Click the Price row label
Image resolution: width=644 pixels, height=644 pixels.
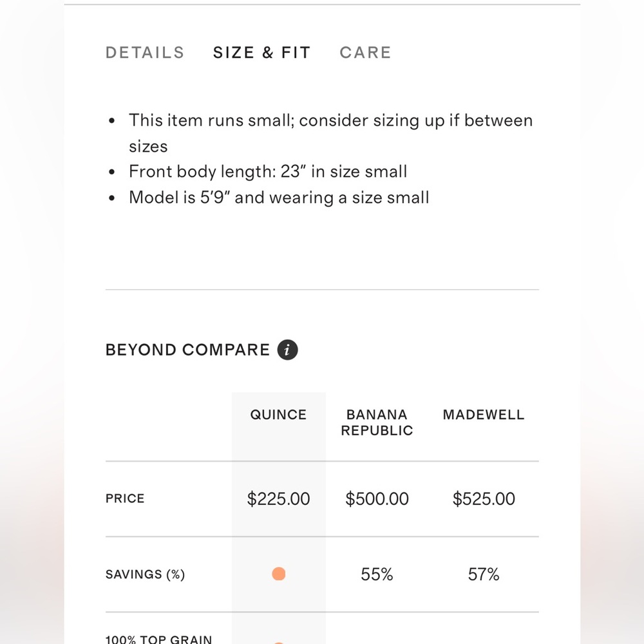click(x=125, y=498)
